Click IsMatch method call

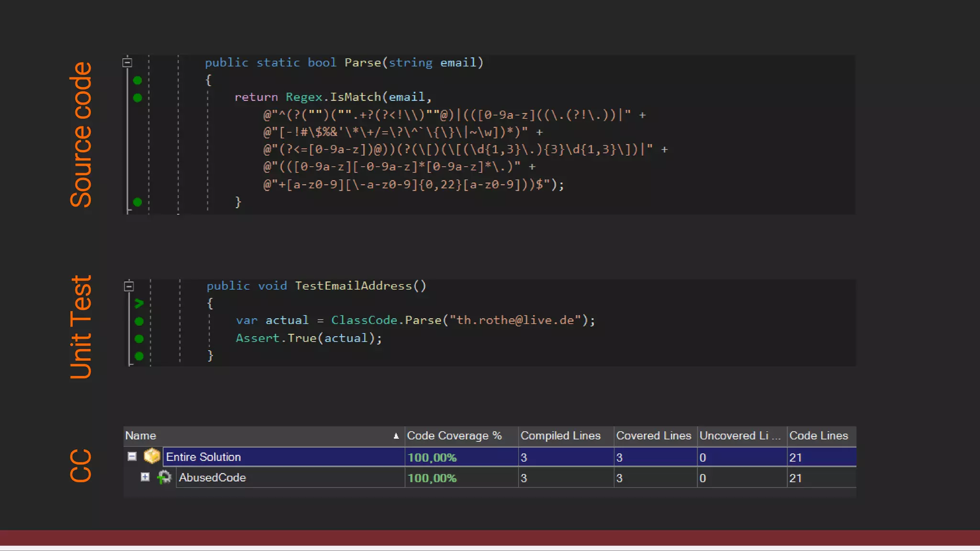click(356, 97)
